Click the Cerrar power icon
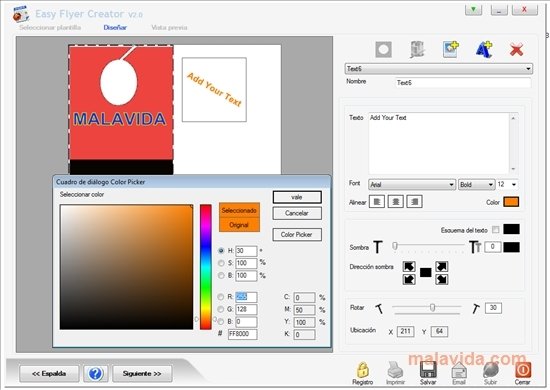 point(523,370)
